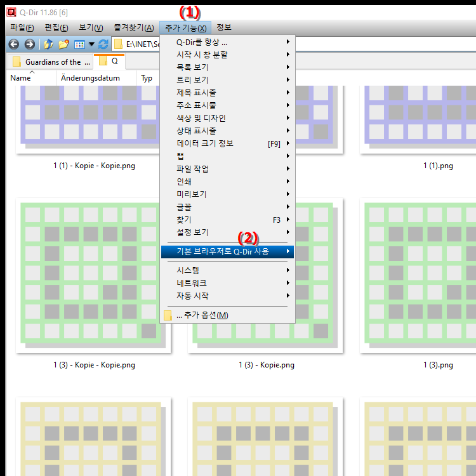Sort by the Typ column header
Screen dimensions: 476x476
pos(147,78)
